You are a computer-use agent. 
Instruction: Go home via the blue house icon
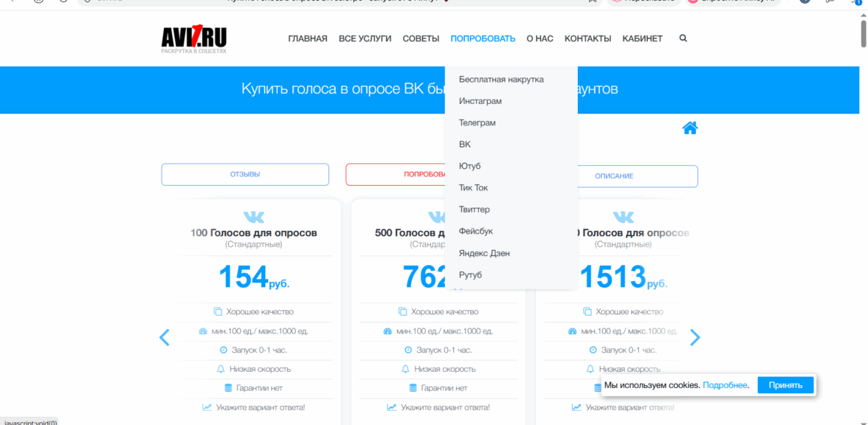pyautogui.click(x=689, y=128)
